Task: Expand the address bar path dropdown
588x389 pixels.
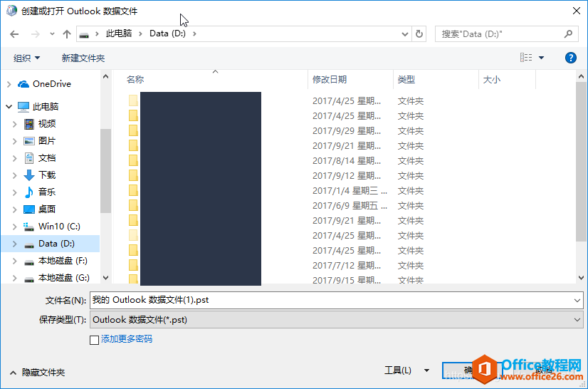Action: [x=404, y=34]
